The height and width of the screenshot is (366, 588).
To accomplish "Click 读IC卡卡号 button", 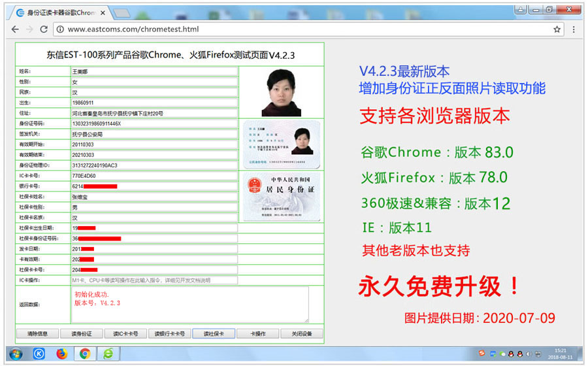I will click(x=125, y=334).
